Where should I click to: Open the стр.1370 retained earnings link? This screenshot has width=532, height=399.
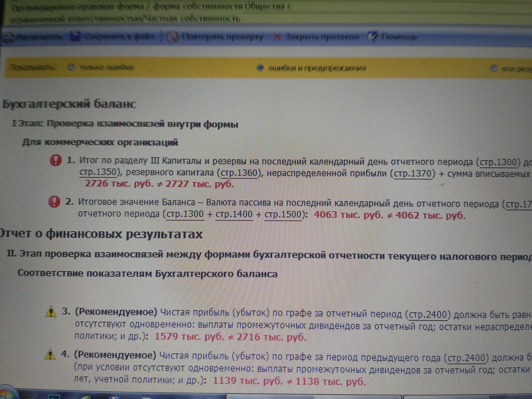[413, 174]
